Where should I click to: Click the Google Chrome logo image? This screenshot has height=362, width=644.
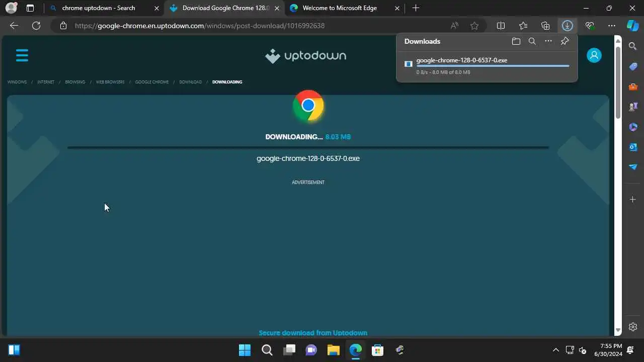tap(308, 106)
